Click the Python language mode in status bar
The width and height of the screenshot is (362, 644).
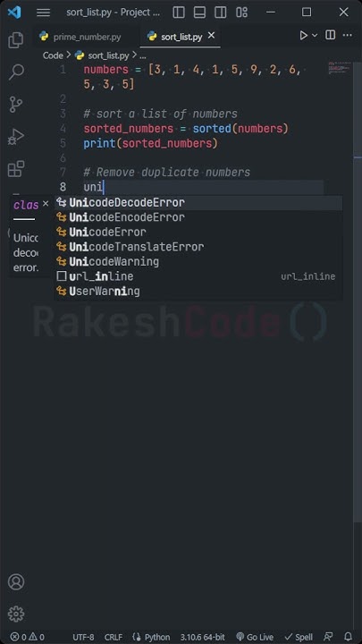(x=151, y=637)
